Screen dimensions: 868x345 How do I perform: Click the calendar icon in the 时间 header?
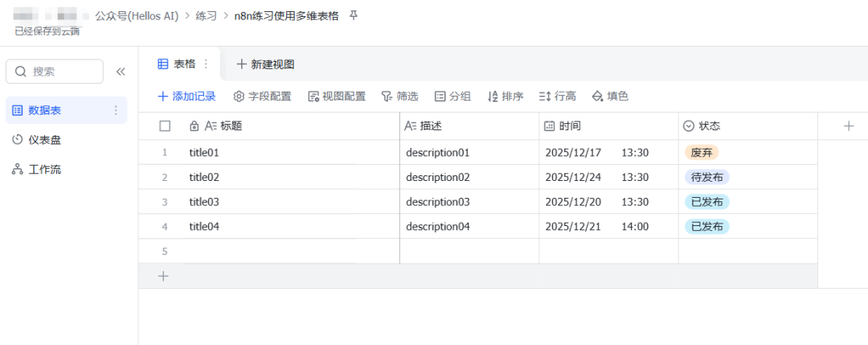(x=549, y=126)
